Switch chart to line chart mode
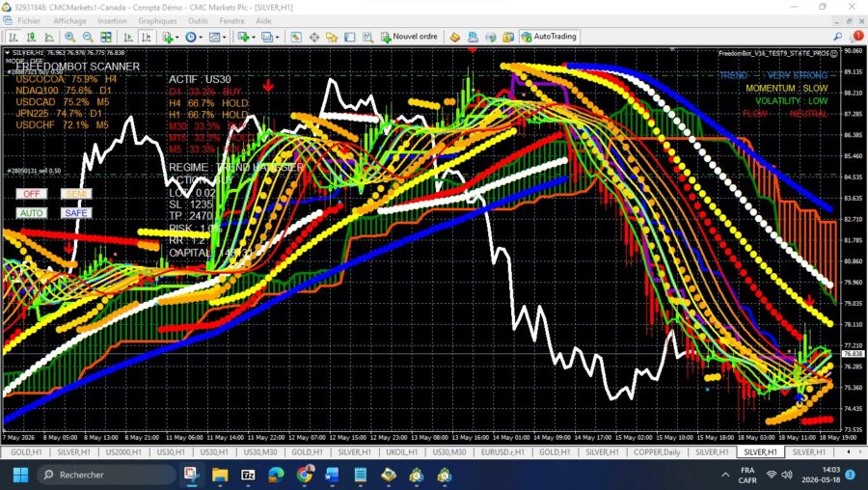 [x=49, y=37]
